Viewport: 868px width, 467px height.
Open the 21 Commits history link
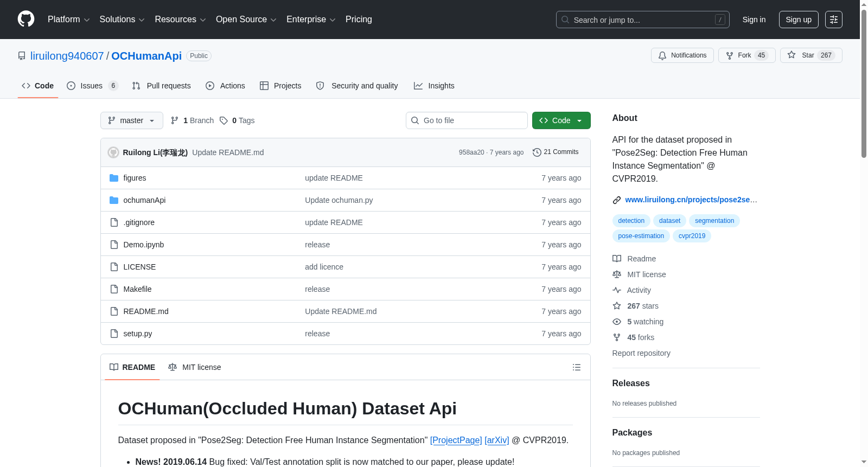(x=556, y=152)
